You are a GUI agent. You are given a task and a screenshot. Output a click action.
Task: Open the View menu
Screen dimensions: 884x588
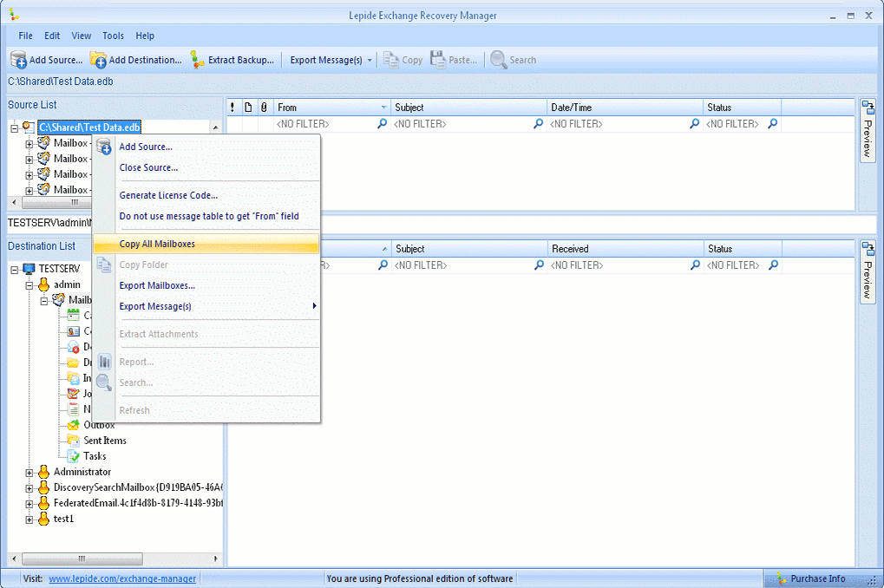point(82,36)
